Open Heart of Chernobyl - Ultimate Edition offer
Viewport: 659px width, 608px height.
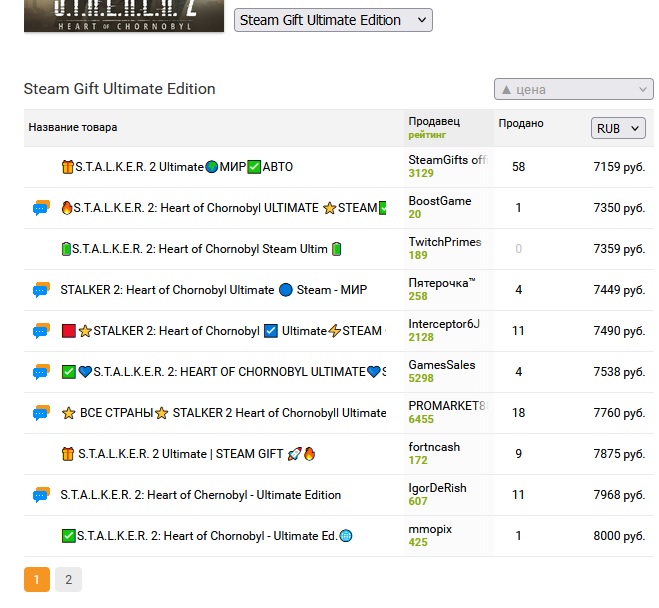tap(200, 495)
